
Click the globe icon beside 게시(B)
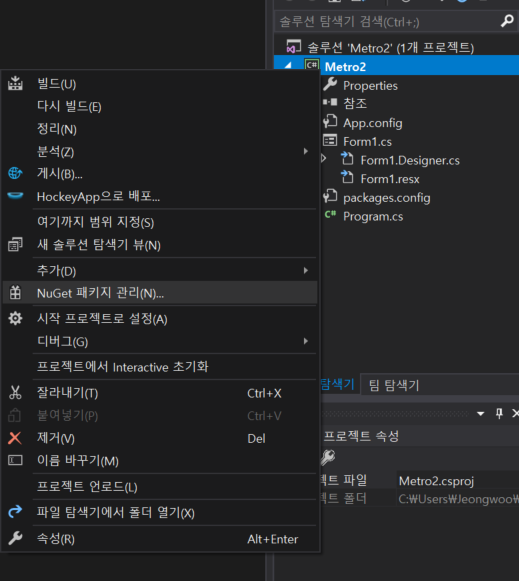[15, 173]
